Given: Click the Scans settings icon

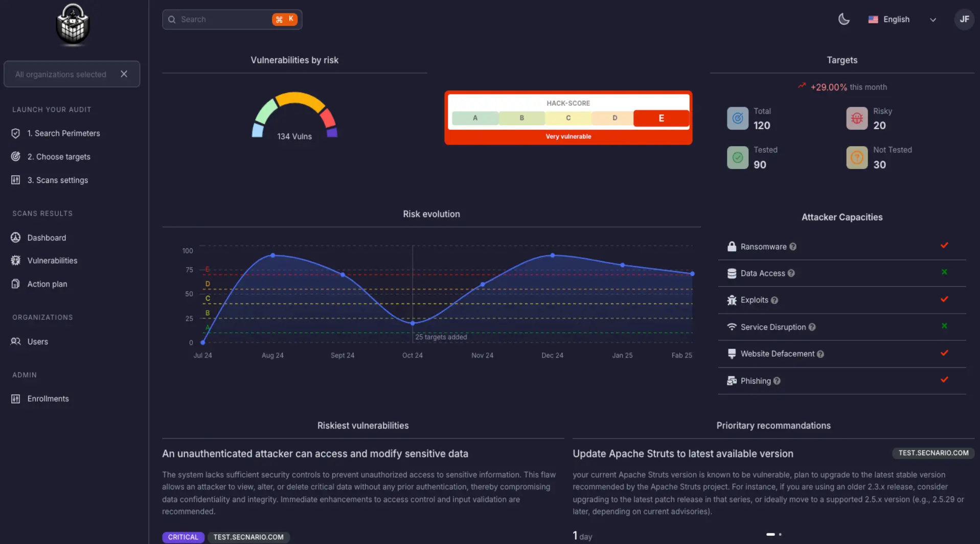Looking at the screenshot, I should click(x=14, y=180).
